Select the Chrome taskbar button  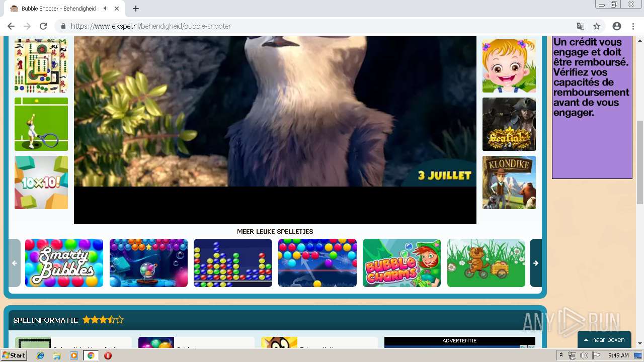pyautogui.click(x=91, y=355)
